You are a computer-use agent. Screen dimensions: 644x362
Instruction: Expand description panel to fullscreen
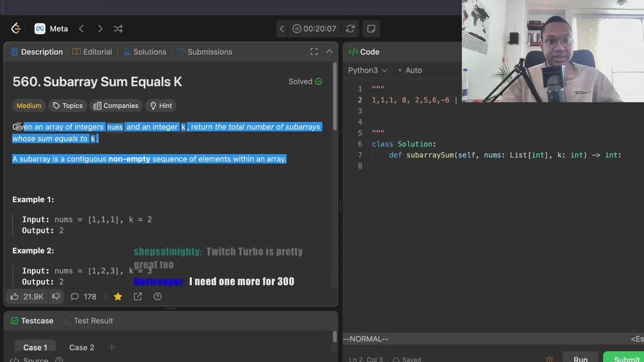coord(314,52)
